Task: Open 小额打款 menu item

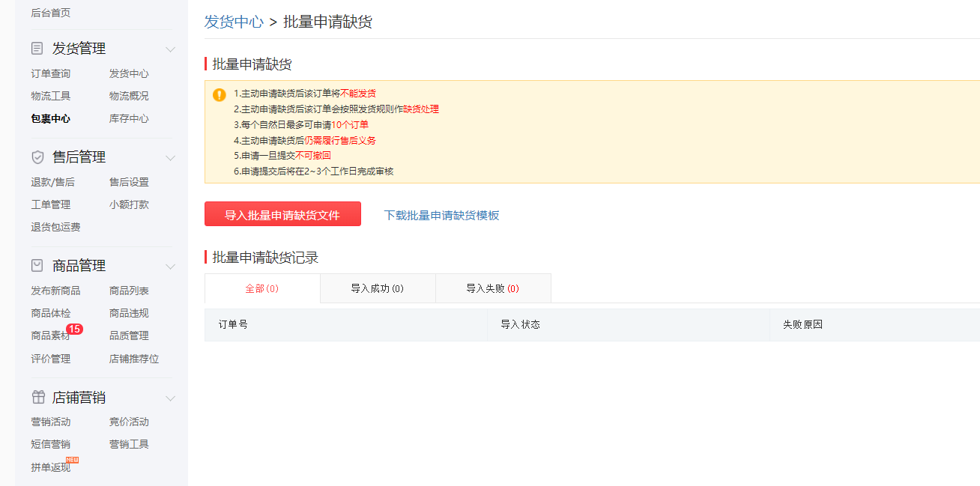Action: click(x=129, y=204)
